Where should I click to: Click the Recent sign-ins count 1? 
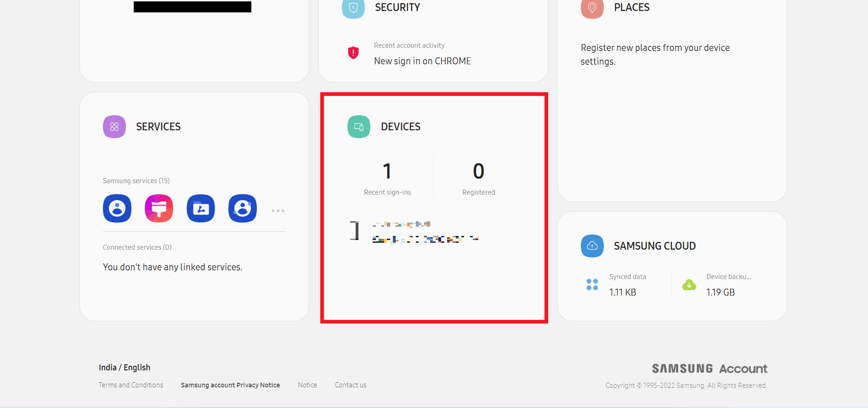coord(387,171)
